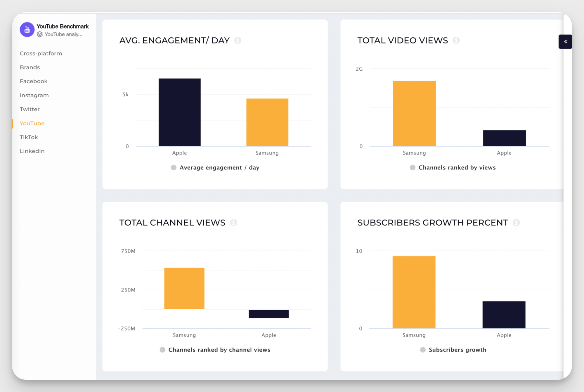Select Cross-platform in the sidebar
This screenshot has width=584, height=392.
pos(41,53)
